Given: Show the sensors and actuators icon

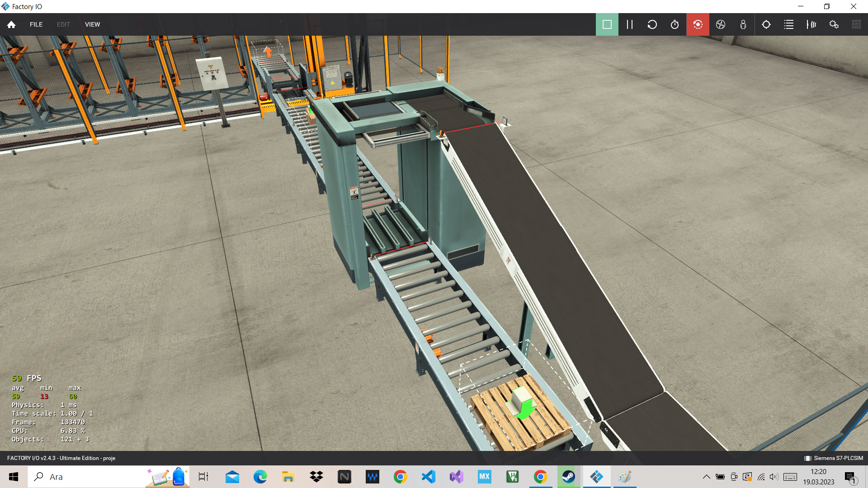Looking at the screenshot, I should click(x=811, y=24).
